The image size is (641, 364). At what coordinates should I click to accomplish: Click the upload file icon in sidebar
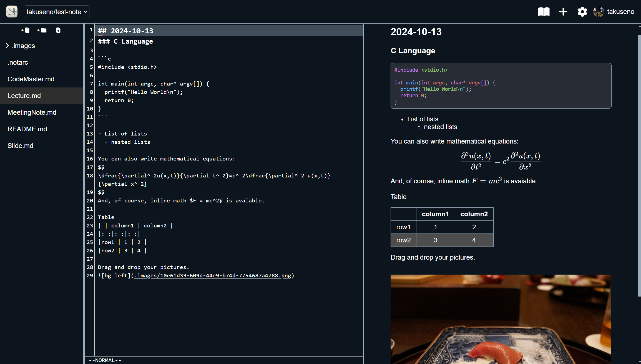[x=58, y=30]
